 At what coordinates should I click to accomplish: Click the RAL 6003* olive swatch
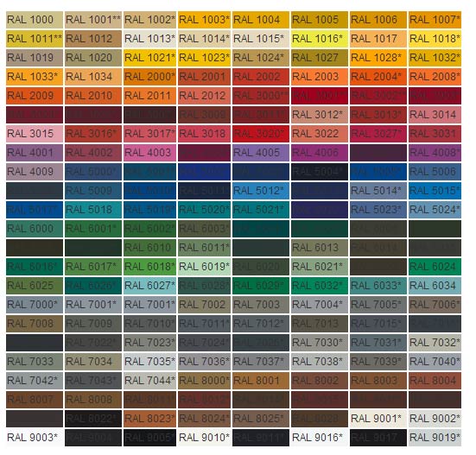[204, 229]
